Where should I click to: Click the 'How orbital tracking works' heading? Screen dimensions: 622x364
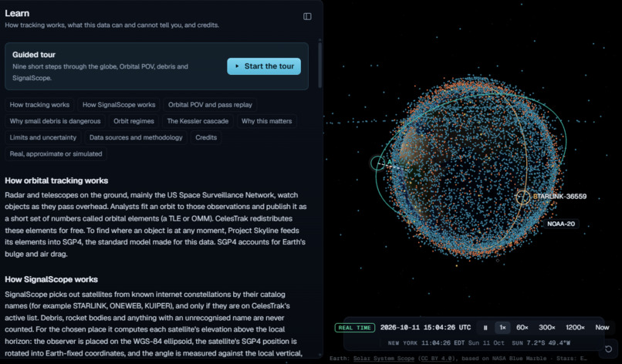click(56, 180)
